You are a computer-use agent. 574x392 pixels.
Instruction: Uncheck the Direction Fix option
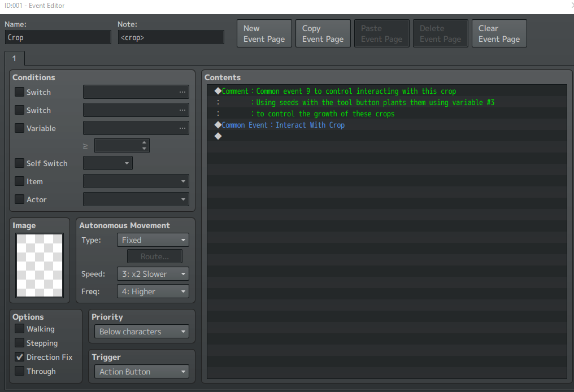pyautogui.click(x=19, y=357)
